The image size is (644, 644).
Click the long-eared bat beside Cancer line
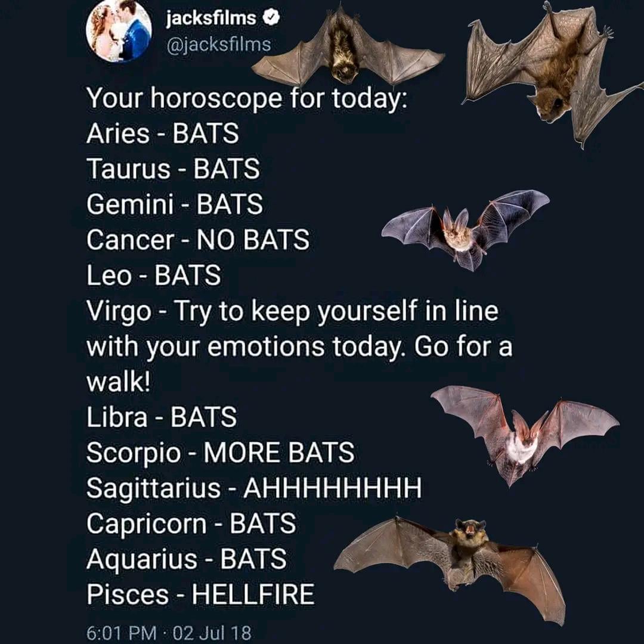[465, 230]
